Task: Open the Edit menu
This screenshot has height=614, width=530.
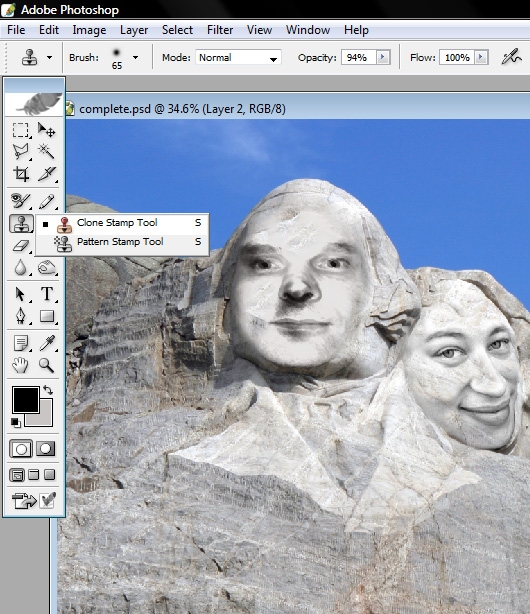Action: tap(49, 30)
